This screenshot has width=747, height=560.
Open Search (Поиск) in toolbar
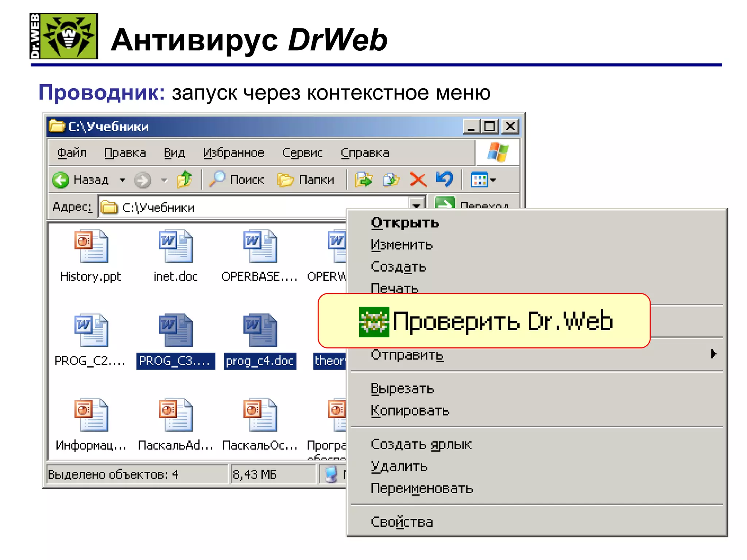236,179
